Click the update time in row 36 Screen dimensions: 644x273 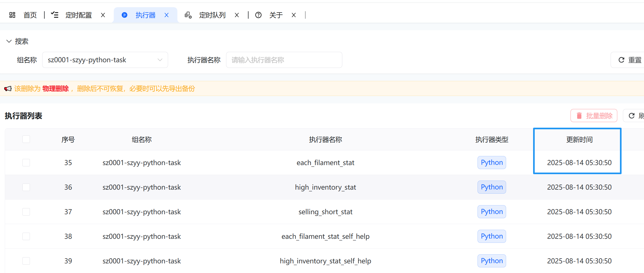579,187
